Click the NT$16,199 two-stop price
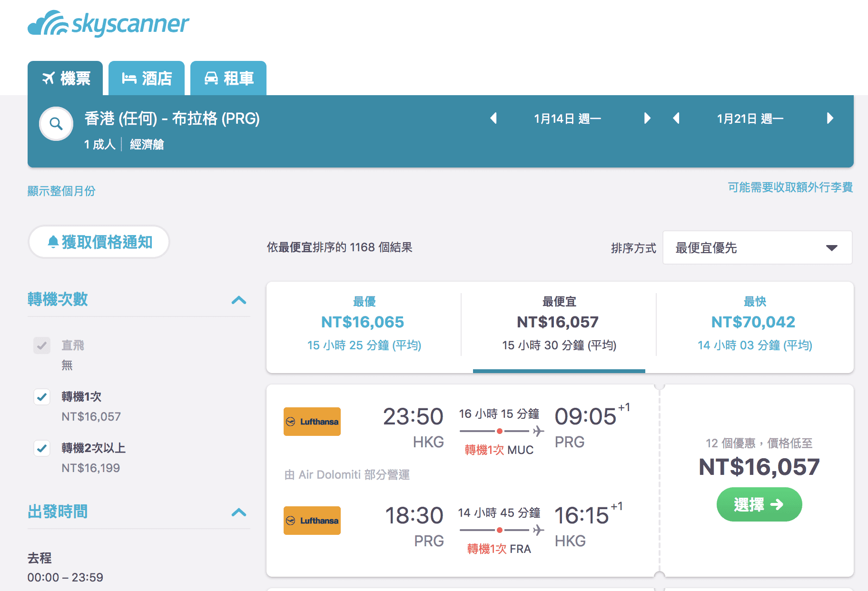This screenshot has height=591, width=868. 90,468
